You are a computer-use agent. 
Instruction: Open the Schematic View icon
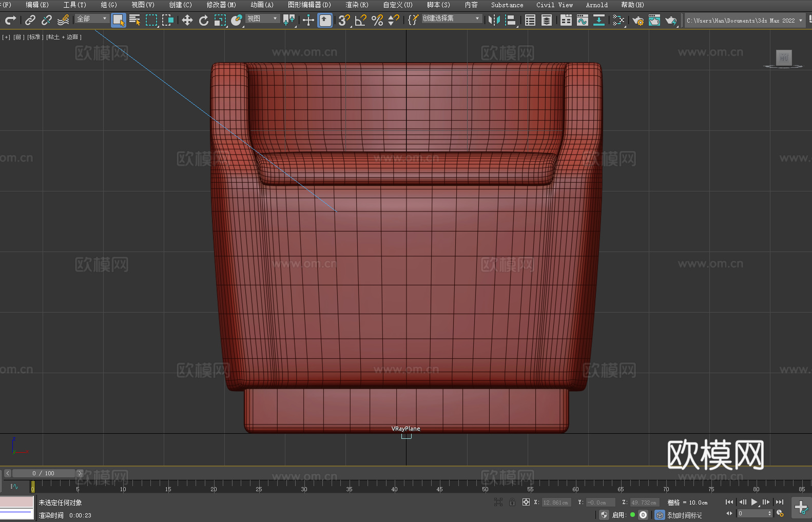[599, 20]
